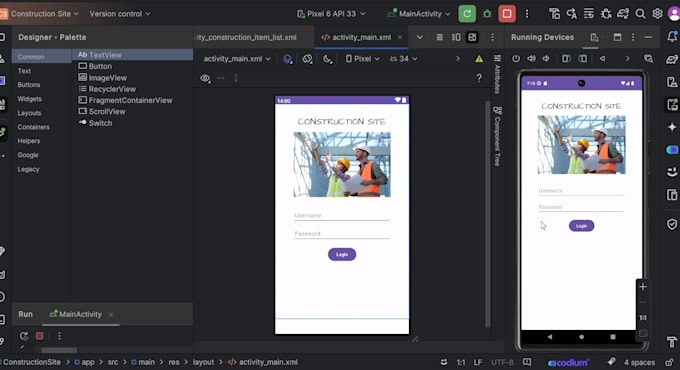
Task: Rerun MainActivity in Run panel
Action: tap(24, 336)
